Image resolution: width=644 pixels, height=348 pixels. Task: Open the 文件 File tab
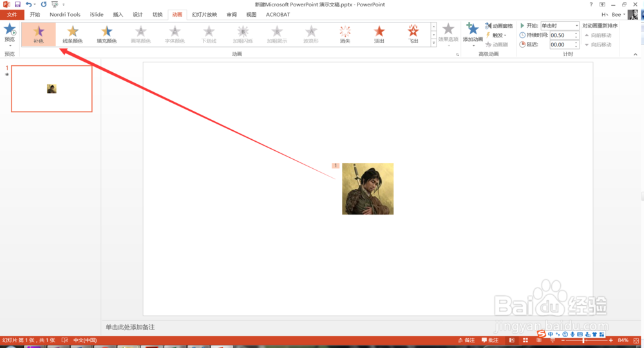[x=12, y=15]
